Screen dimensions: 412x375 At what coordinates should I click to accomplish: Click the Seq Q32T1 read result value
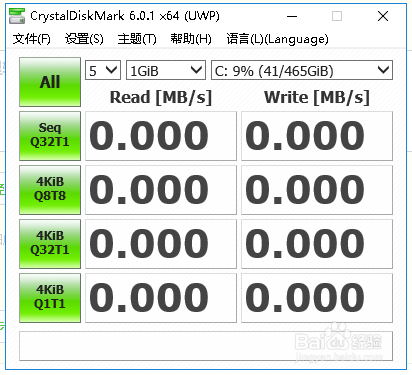pyautogui.click(x=161, y=136)
